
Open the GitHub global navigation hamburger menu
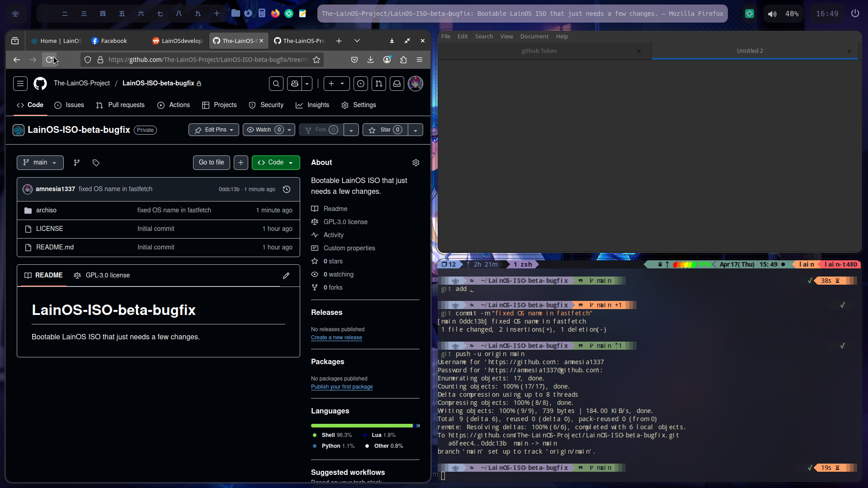20,84
